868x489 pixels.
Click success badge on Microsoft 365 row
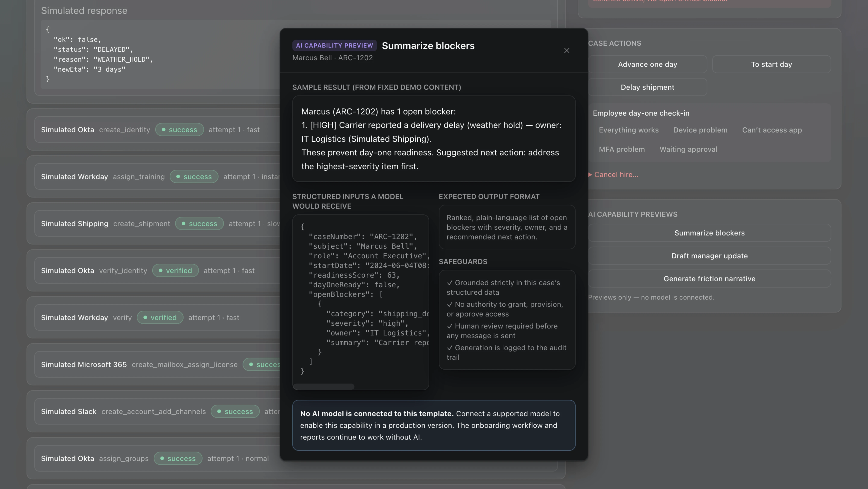coord(261,364)
